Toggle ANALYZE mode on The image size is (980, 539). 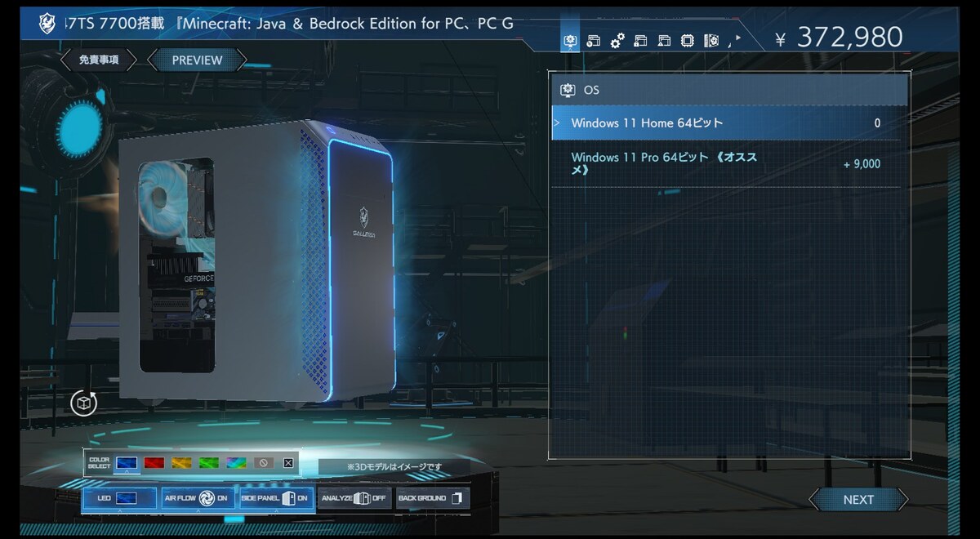(x=353, y=498)
